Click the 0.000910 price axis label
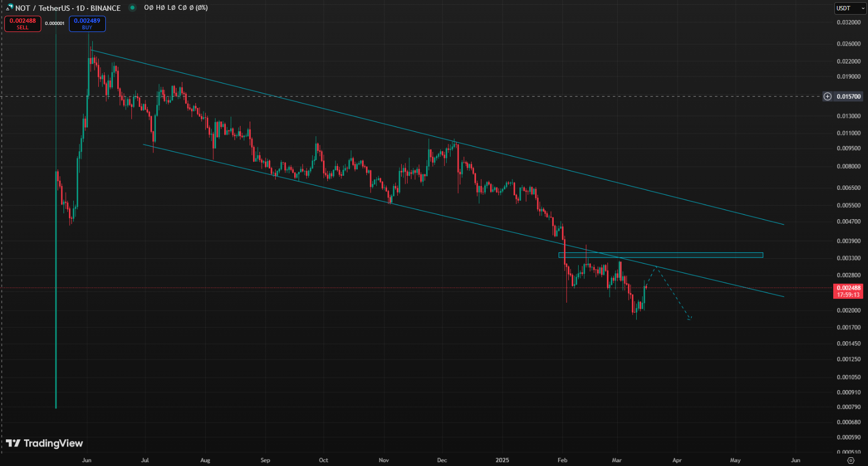The image size is (868, 466). [848, 392]
